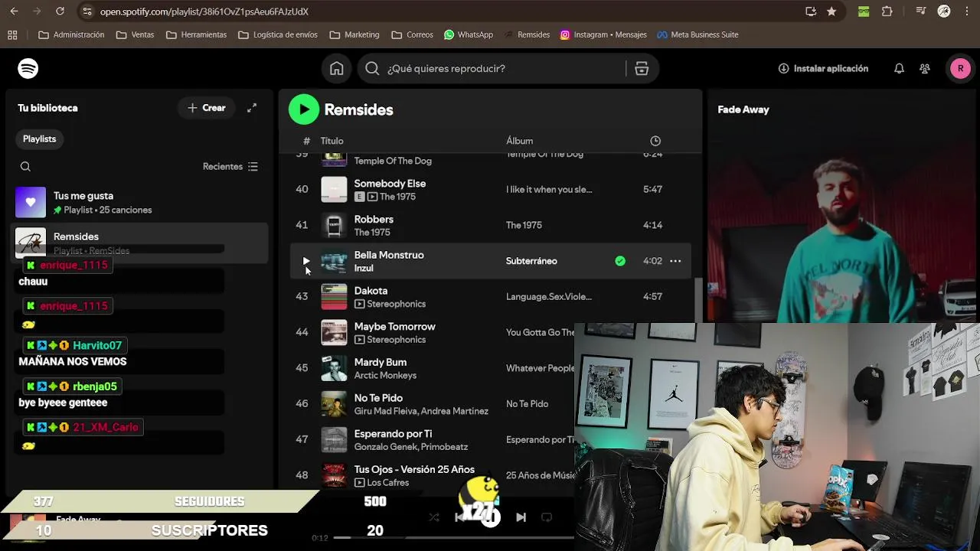This screenshot has width=980, height=551.
Task: Open Subterráneo album link
Action: tap(531, 261)
